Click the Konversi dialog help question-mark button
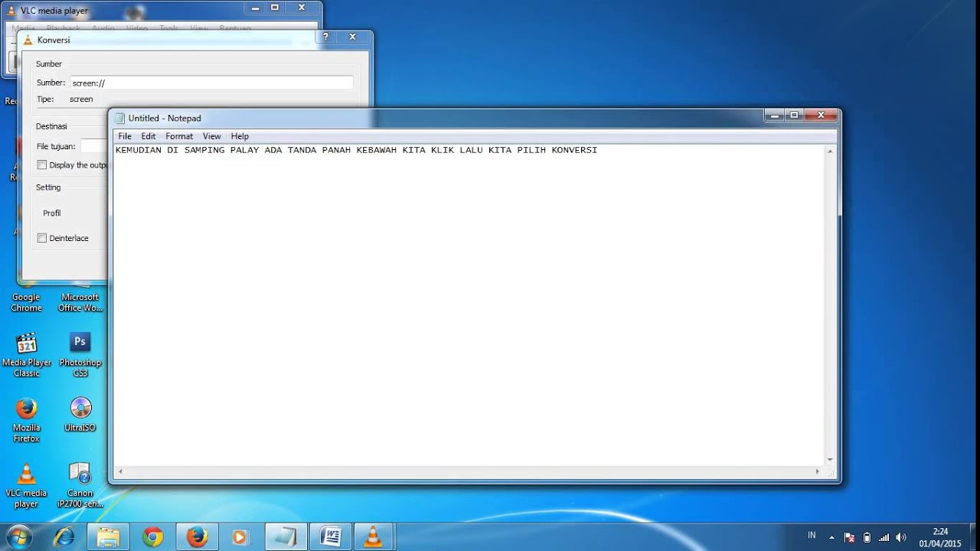The width and height of the screenshot is (980, 551). (326, 37)
